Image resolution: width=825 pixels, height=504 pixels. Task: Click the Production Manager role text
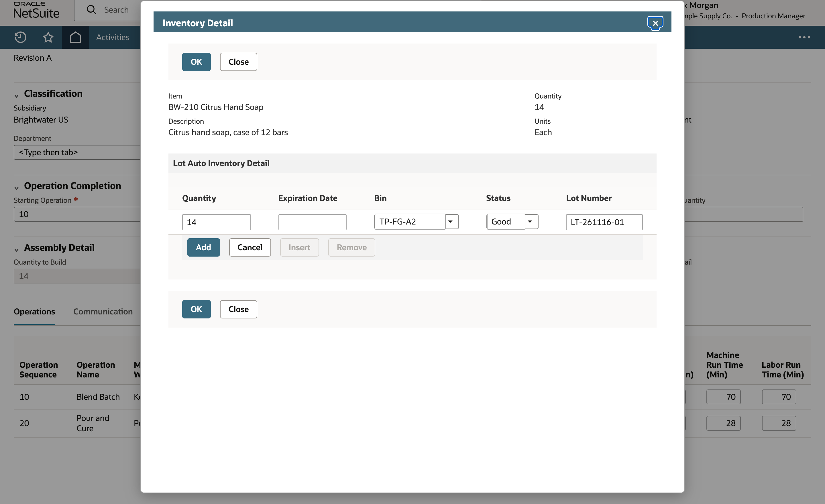773,16
